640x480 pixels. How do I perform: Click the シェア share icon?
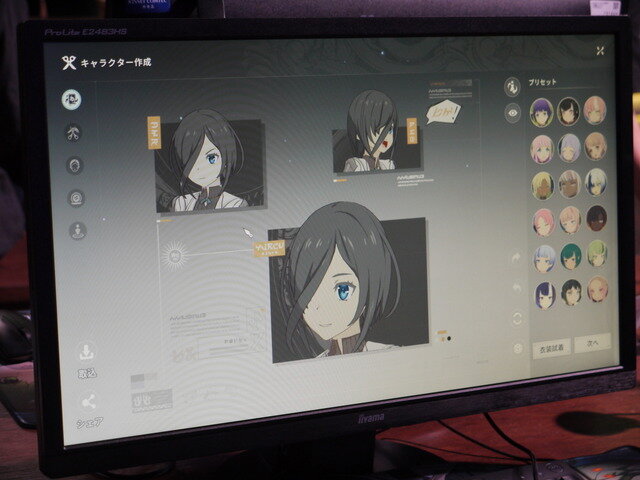88,403
